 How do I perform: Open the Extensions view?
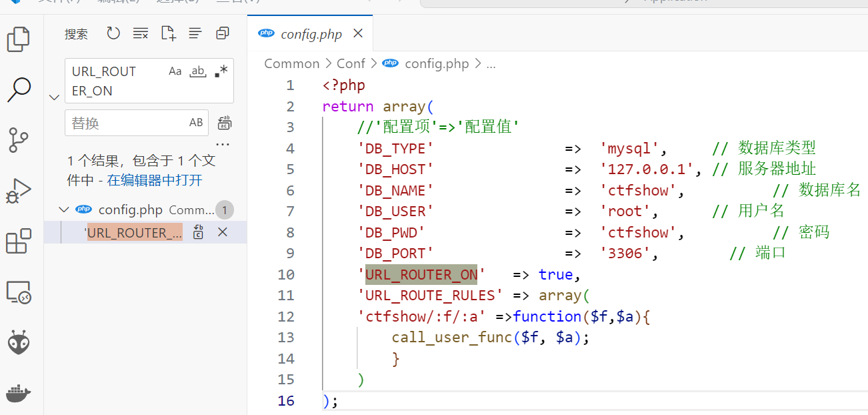click(19, 242)
